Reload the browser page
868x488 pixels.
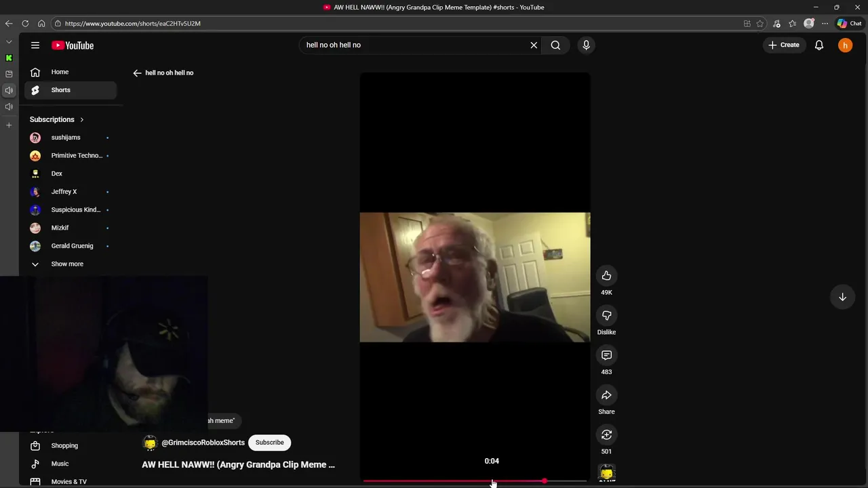coord(25,24)
